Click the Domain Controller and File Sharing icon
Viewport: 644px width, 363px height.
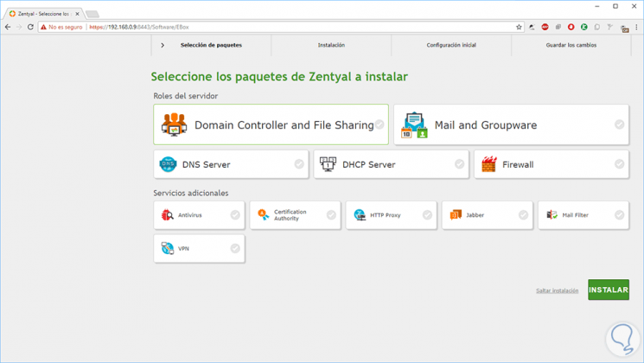tap(174, 124)
